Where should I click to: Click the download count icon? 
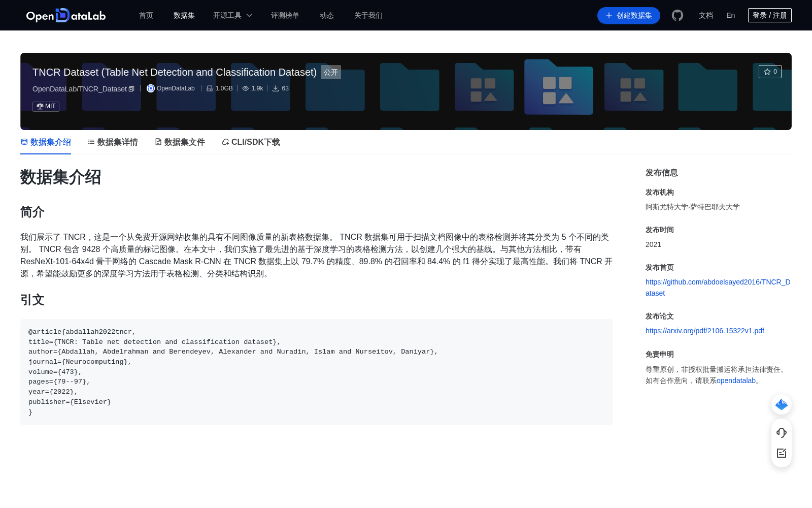tap(276, 88)
